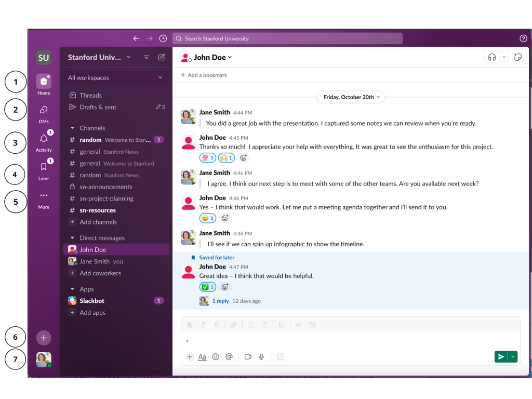Open the compose new message icon

click(162, 57)
